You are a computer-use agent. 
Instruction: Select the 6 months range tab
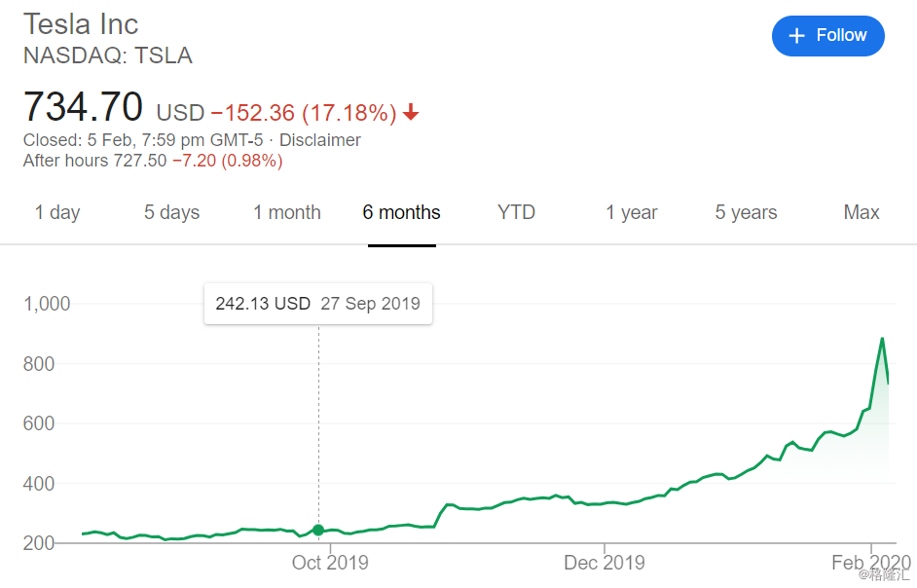[x=402, y=212]
